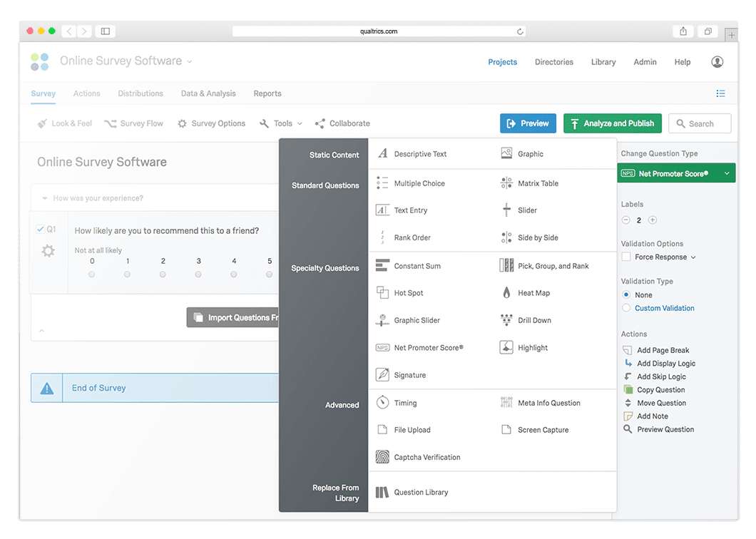The height and width of the screenshot is (539, 756).
Task: Switch to the Distributions tab
Action: [x=141, y=93]
